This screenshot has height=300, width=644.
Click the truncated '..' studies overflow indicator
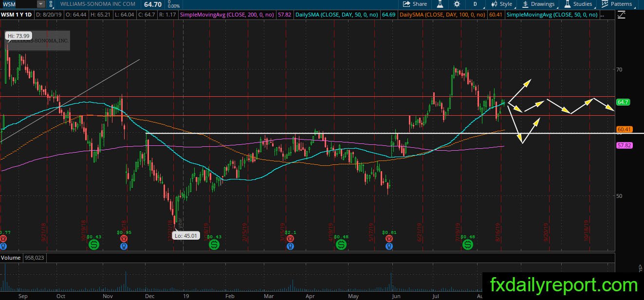click(x=603, y=15)
